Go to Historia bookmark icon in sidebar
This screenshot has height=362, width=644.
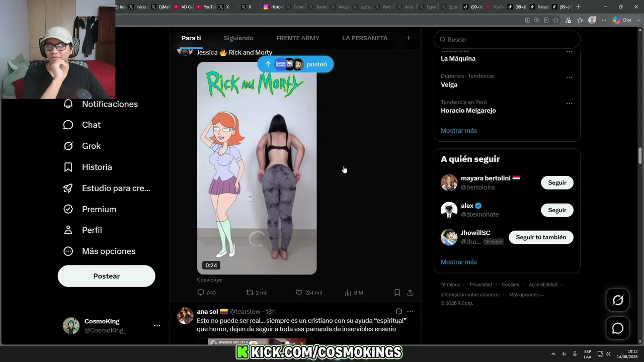(68, 167)
